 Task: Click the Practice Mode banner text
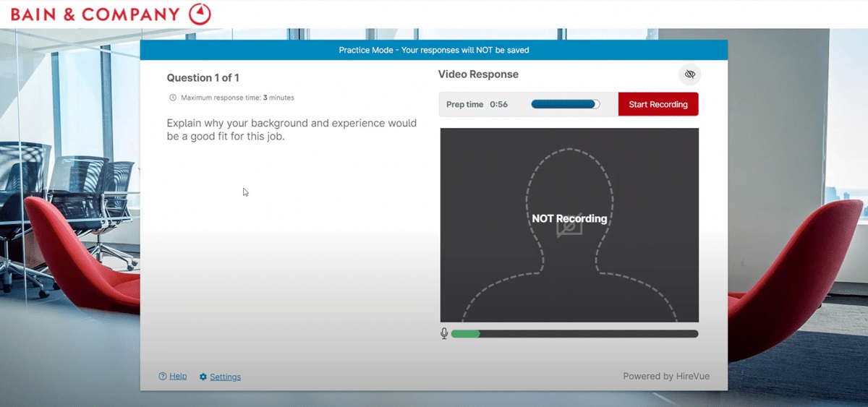pos(434,51)
